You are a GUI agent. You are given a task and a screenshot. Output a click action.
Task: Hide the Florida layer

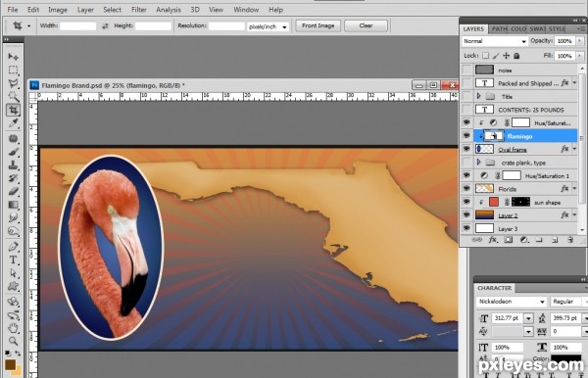466,189
